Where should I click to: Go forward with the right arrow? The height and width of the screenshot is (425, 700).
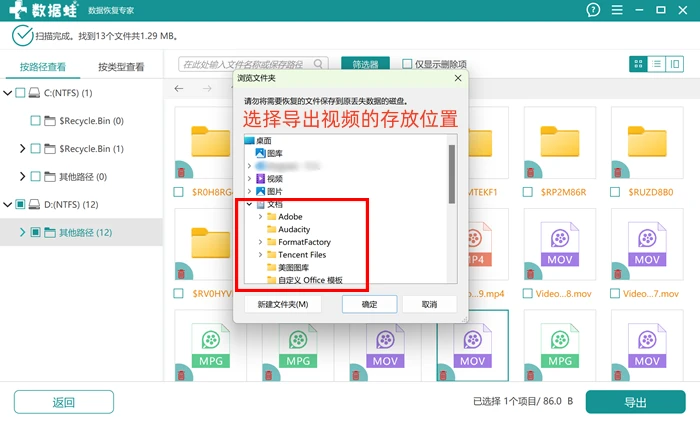[x=207, y=88]
